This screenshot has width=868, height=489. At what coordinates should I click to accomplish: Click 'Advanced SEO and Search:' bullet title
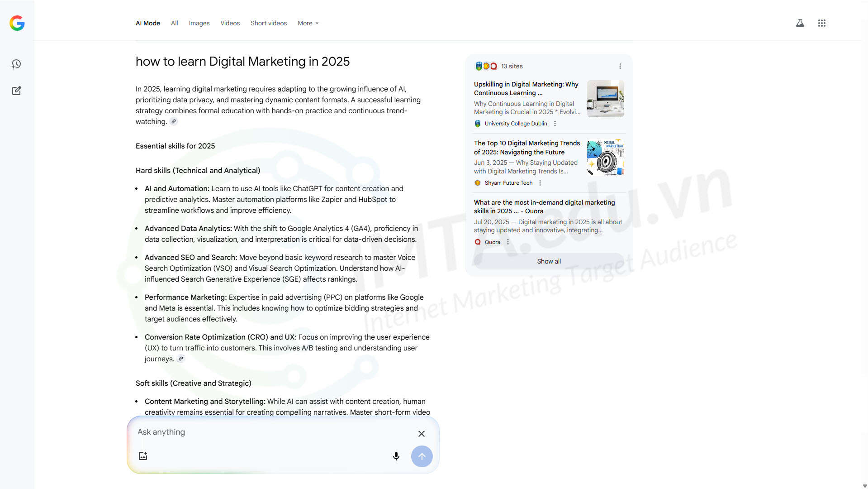pos(191,257)
